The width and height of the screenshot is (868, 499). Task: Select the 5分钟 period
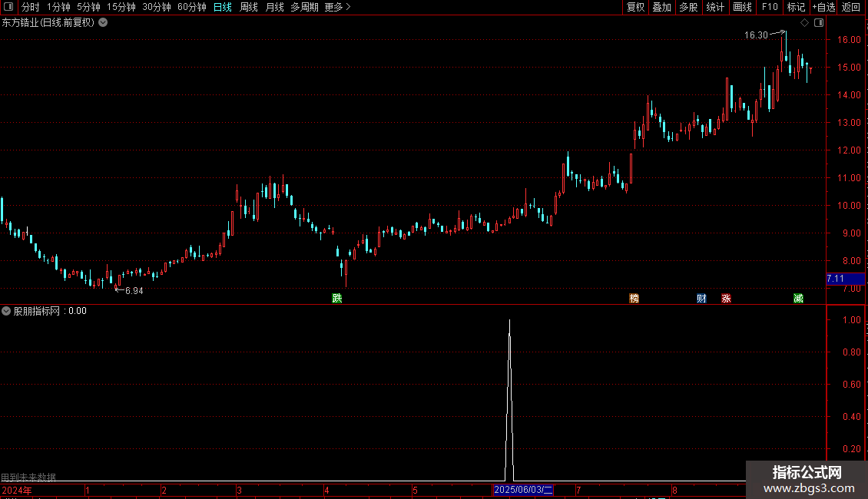click(x=88, y=7)
